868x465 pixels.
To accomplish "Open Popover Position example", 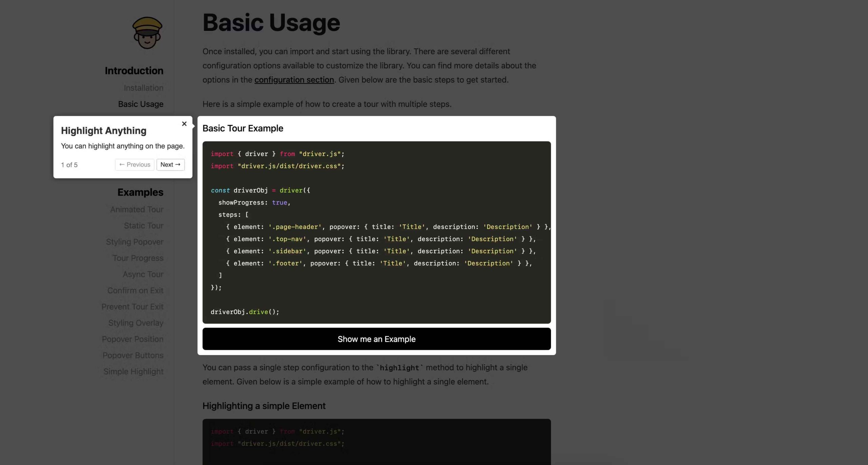I will (x=133, y=339).
